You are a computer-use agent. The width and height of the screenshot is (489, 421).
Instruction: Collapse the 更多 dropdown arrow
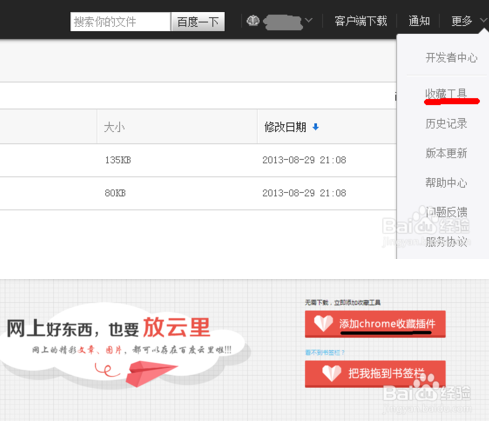click(x=483, y=20)
